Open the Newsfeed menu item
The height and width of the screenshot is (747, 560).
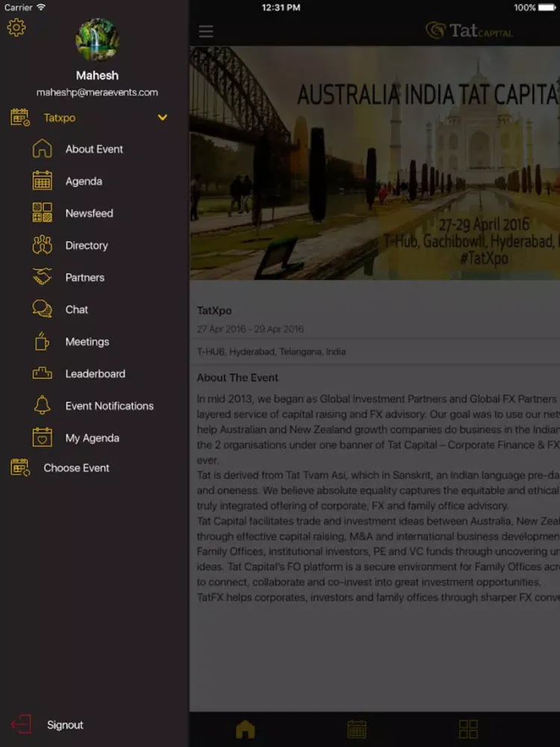[89, 213]
